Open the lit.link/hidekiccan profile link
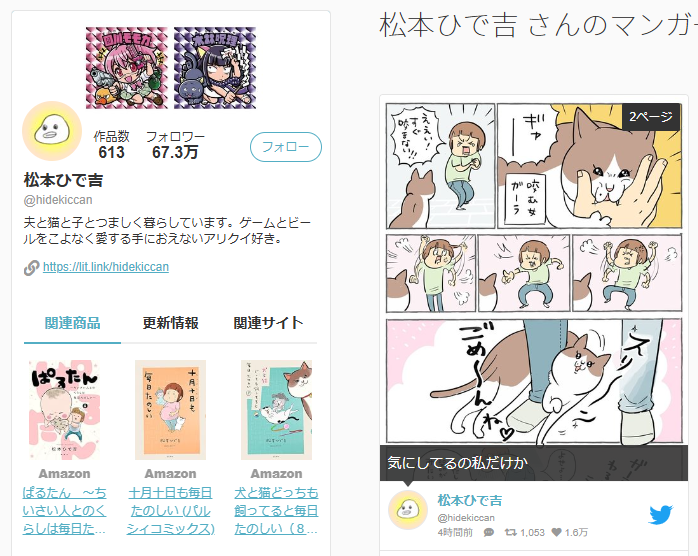698x556 pixels. point(106,267)
